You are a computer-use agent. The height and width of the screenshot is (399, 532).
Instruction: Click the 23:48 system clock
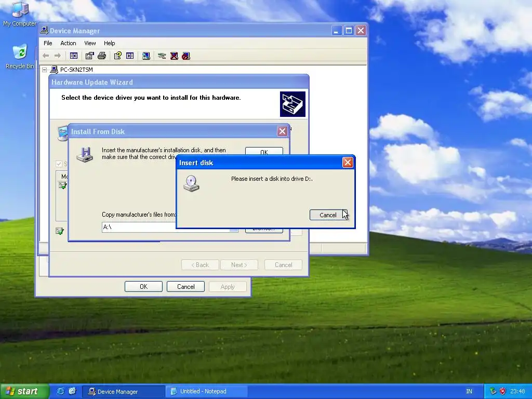[517, 391]
